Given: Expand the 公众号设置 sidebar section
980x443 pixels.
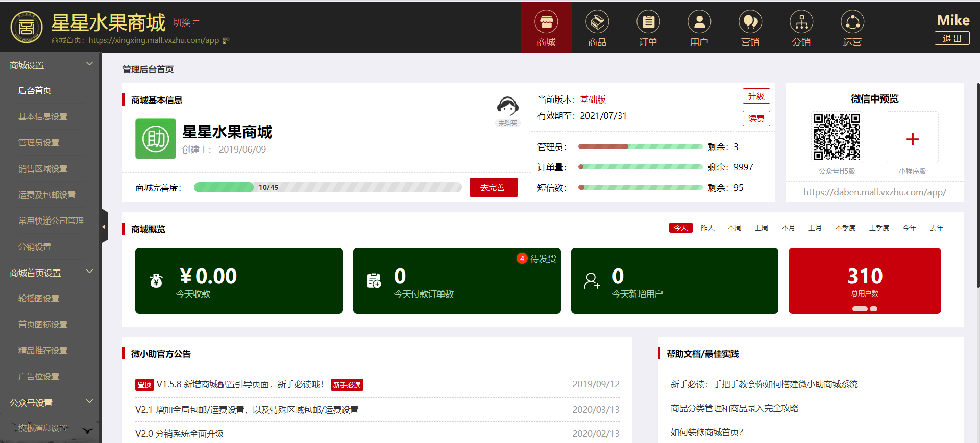Looking at the screenshot, I should pos(90,402).
